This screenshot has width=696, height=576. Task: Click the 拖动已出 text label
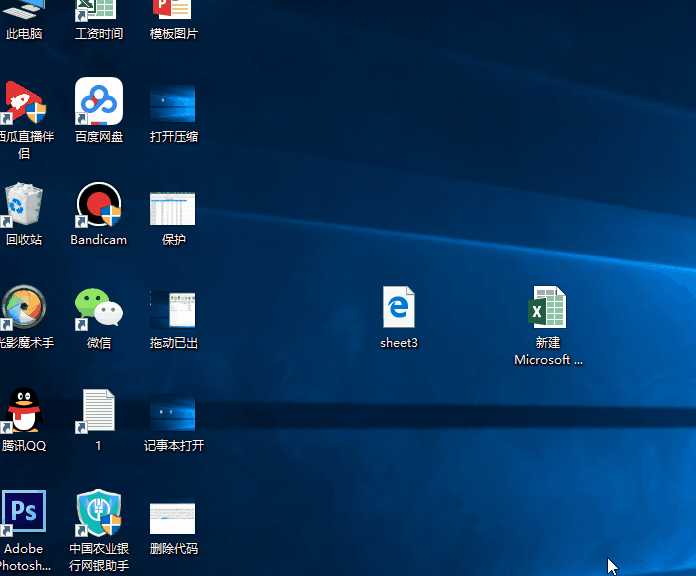coord(174,343)
